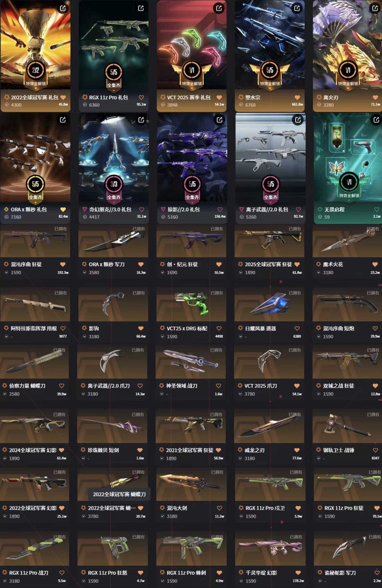Favorite the RGX 11z Pro 礼包 heart
Image resolution: width=382 pixels, height=588 pixels.
tap(141, 97)
